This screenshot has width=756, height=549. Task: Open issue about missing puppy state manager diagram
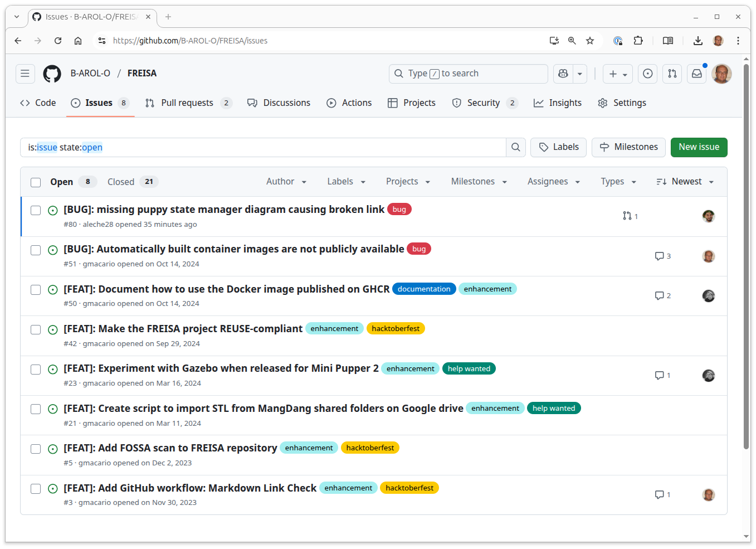click(224, 210)
